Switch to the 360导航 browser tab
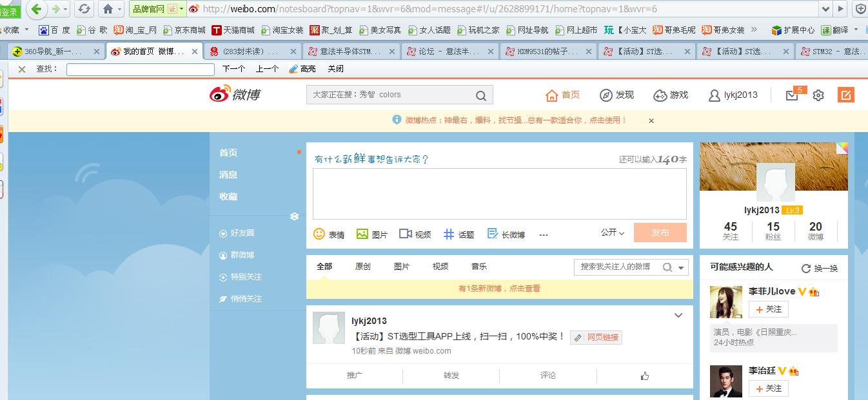868x400 pixels. [55, 52]
